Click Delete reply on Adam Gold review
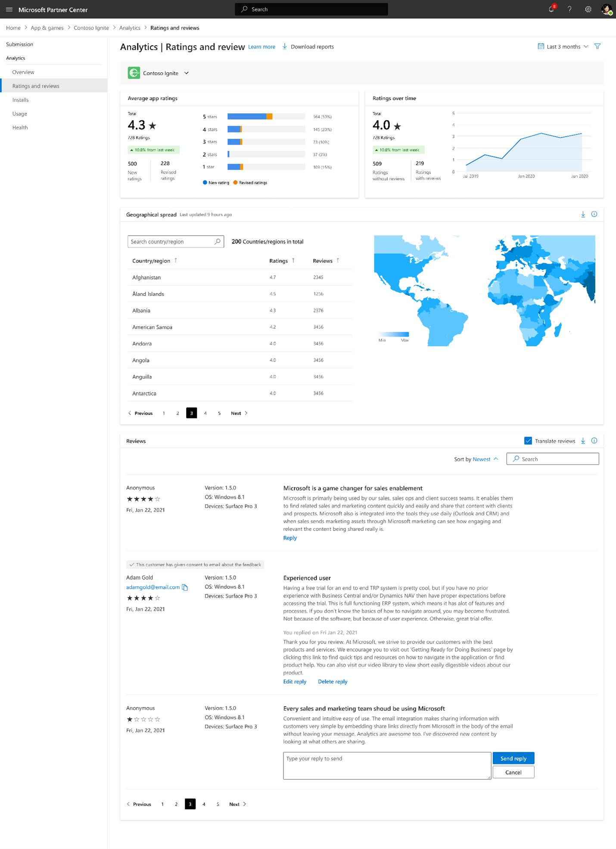616x849 pixels. click(x=333, y=681)
